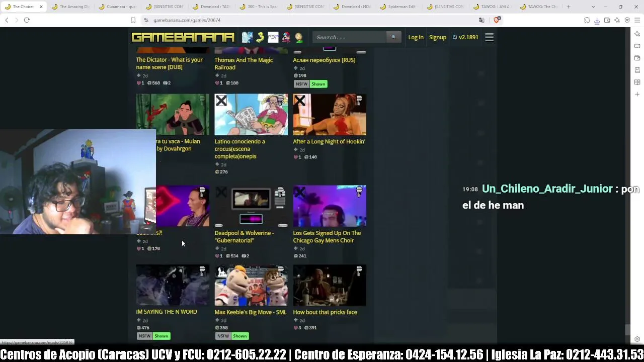This screenshot has width=644, height=362.
Task: Go back to the previous page
Action: pyautogui.click(x=7, y=20)
